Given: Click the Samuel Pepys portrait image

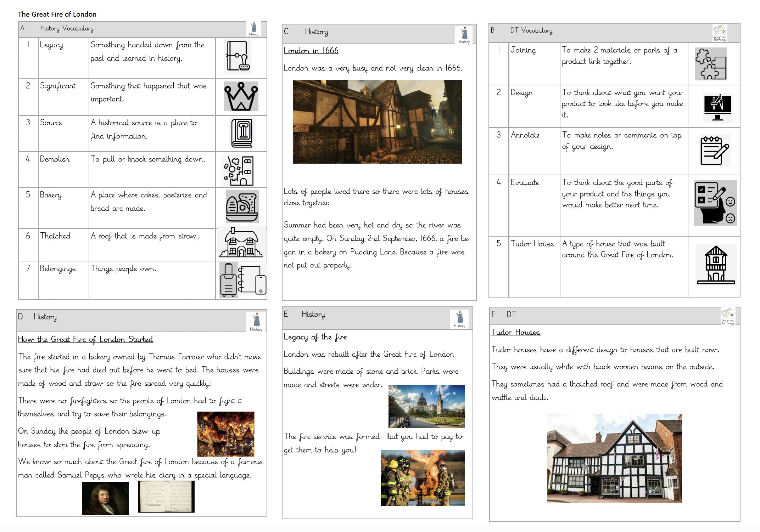Looking at the screenshot, I should tap(105, 498).
